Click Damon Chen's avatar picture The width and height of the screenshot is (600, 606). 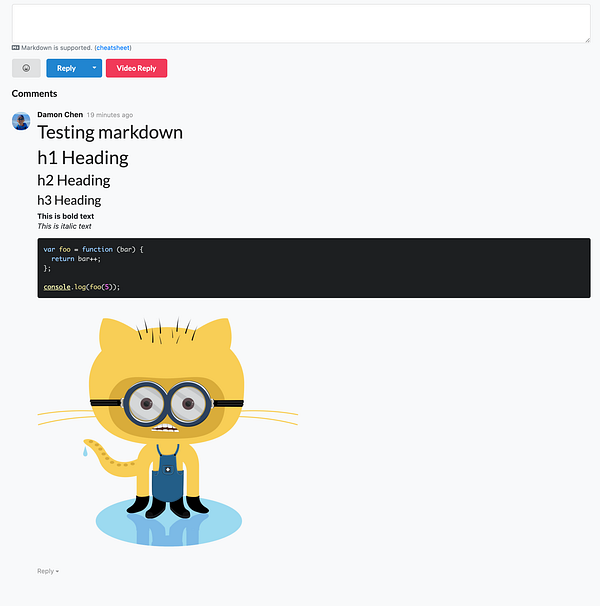click(x=21, y=121)
